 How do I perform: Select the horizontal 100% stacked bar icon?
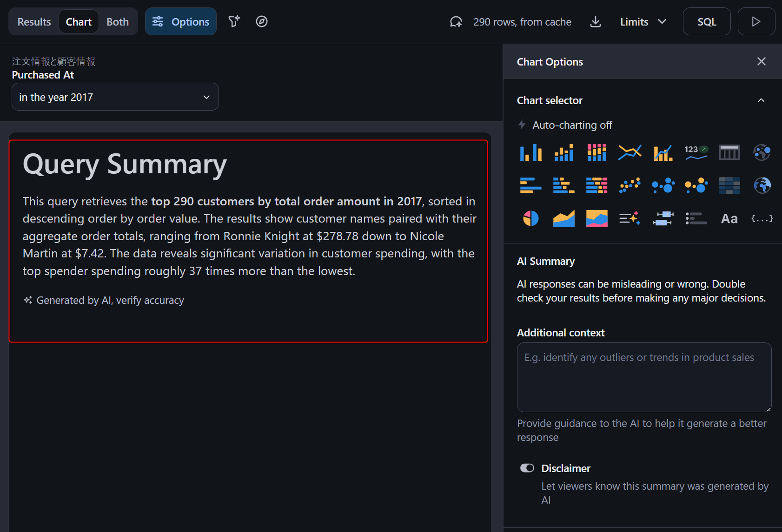click(596, 185)
